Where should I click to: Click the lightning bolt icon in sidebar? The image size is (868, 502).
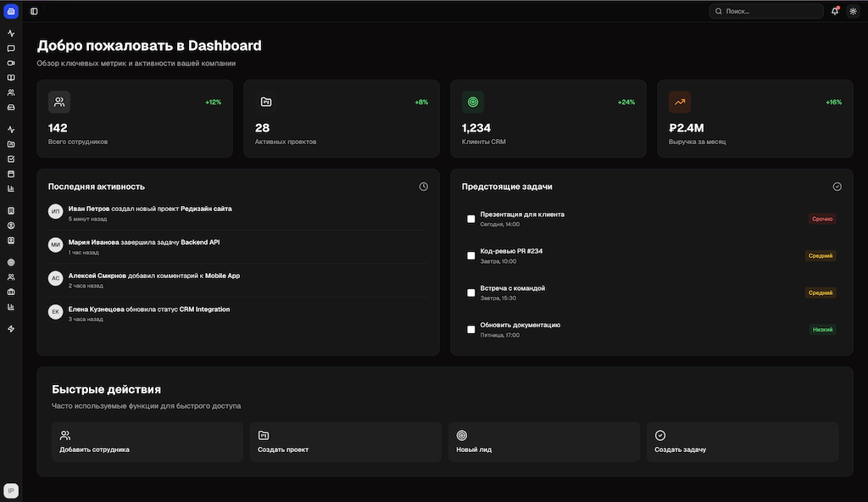(11, 329)
